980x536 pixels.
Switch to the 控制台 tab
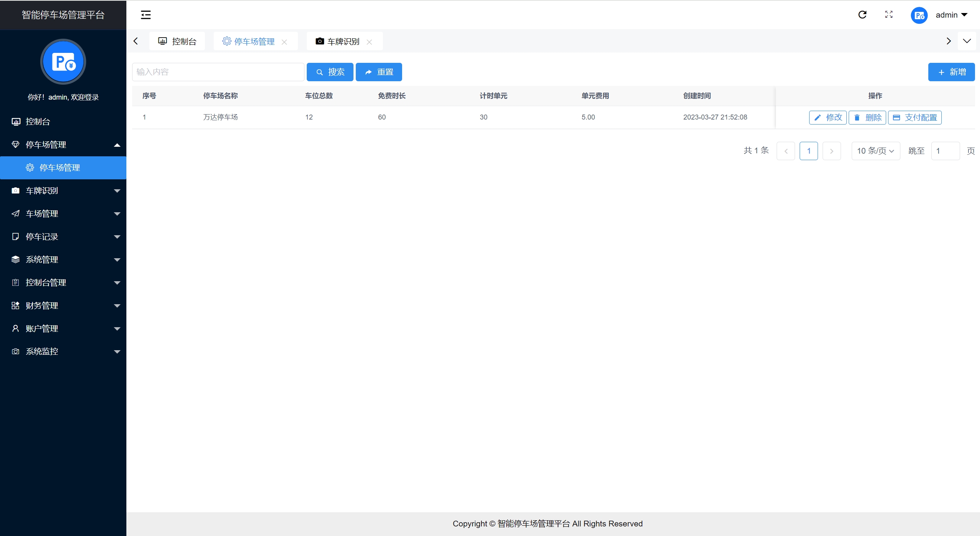click(x=177, y=41)
